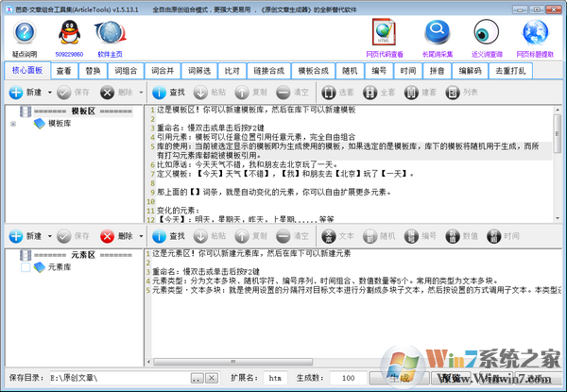567x392 pixels.
Task: Click the 建套 toolbar icon
Action: (x=421, y=93)
